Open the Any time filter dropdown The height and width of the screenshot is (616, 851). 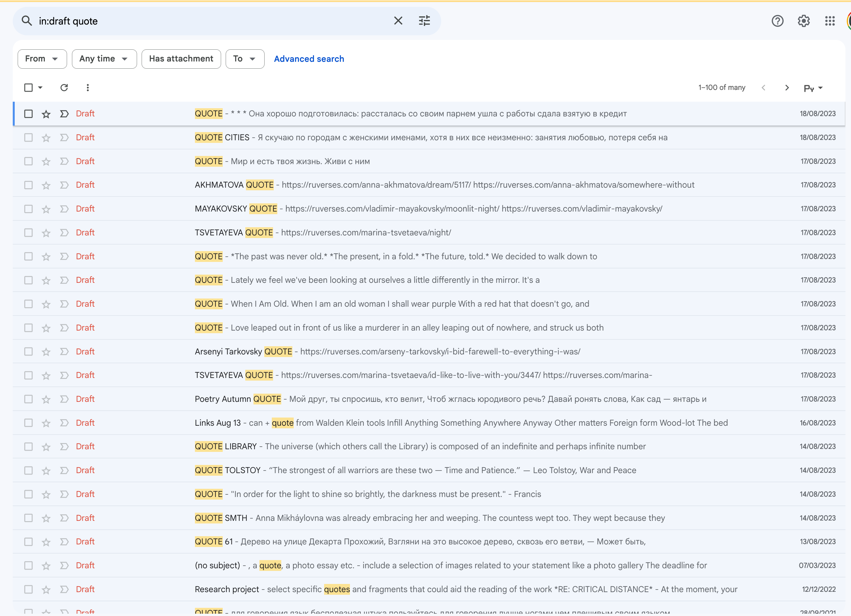tap(104, 59)
